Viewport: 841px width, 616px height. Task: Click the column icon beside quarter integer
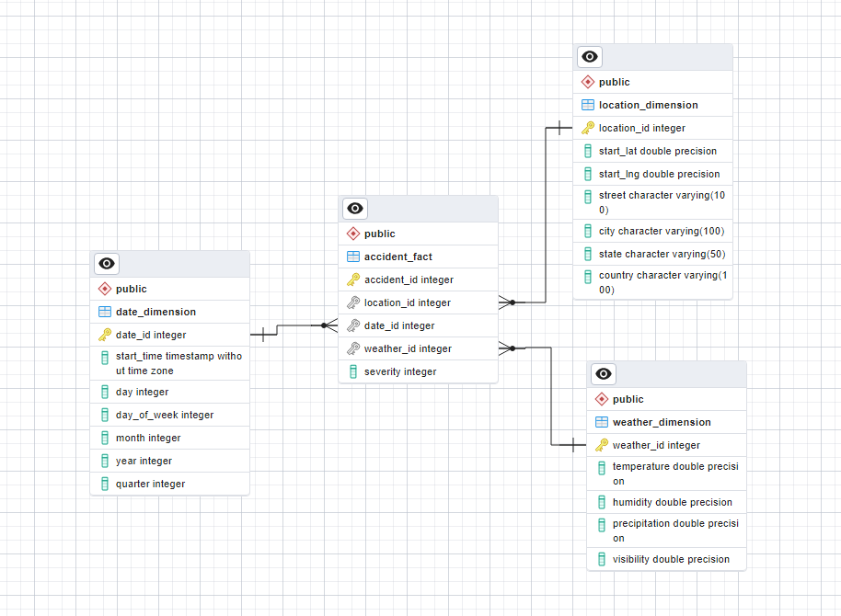(x=105, y=485)
